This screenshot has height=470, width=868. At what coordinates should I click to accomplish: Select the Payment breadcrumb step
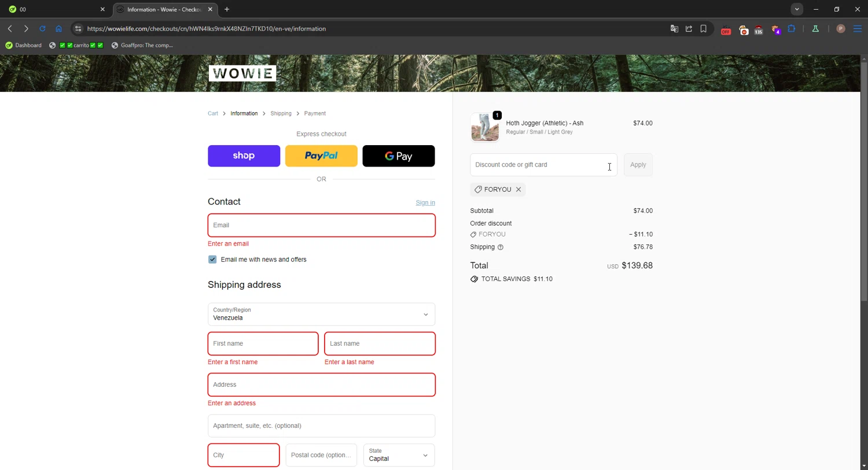click(x=315, y=113)
